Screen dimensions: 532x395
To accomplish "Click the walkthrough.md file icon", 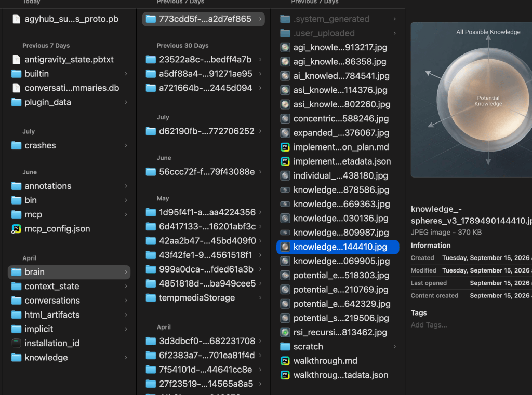I will pyautogui.click(x=285, y=361).
